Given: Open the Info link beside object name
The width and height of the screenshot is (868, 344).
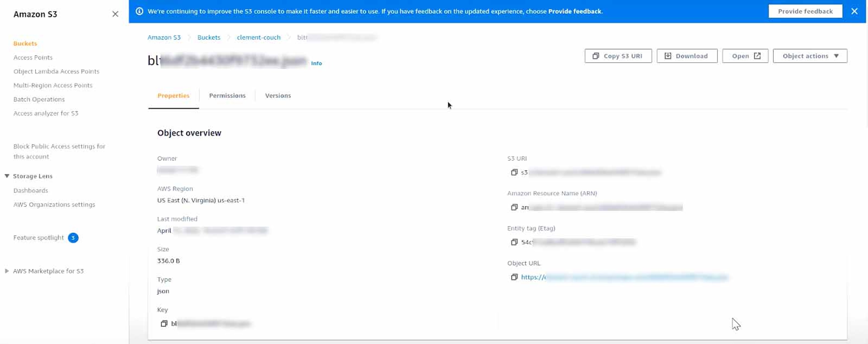Looking at the screenshot, I should (x=316, y=63).
